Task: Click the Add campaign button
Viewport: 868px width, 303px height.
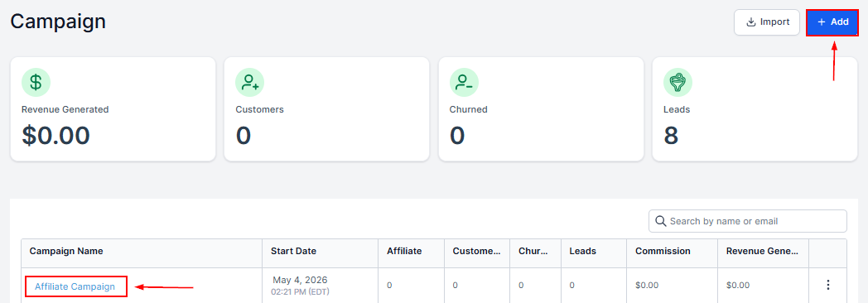Action: [x=832, y=22]
